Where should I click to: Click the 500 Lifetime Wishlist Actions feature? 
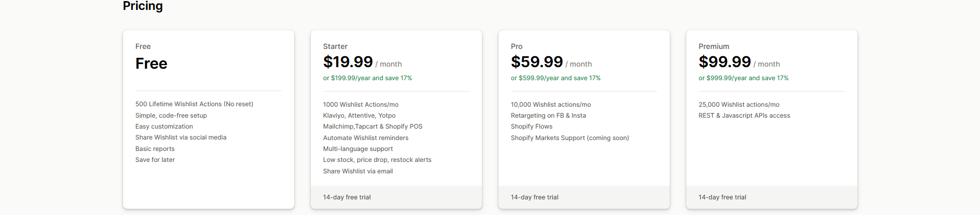tap(194, 104)
